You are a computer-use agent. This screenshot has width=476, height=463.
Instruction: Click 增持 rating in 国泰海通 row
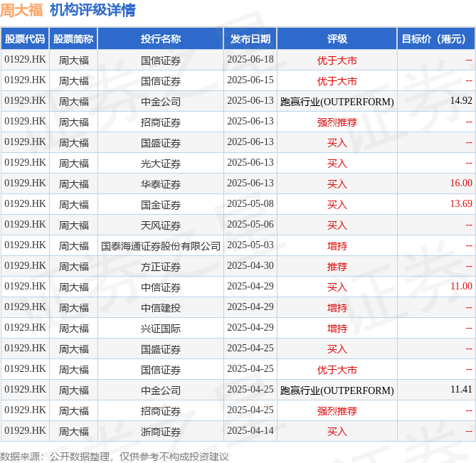point(337,246)
